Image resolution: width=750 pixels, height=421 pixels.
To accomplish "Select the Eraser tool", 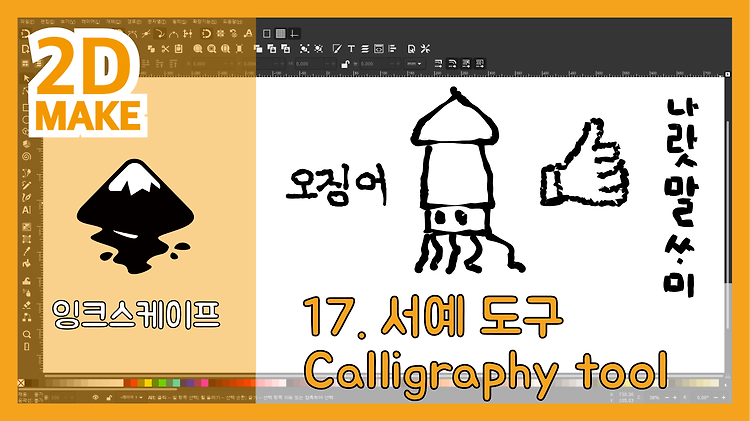I will tap(26, 305).
